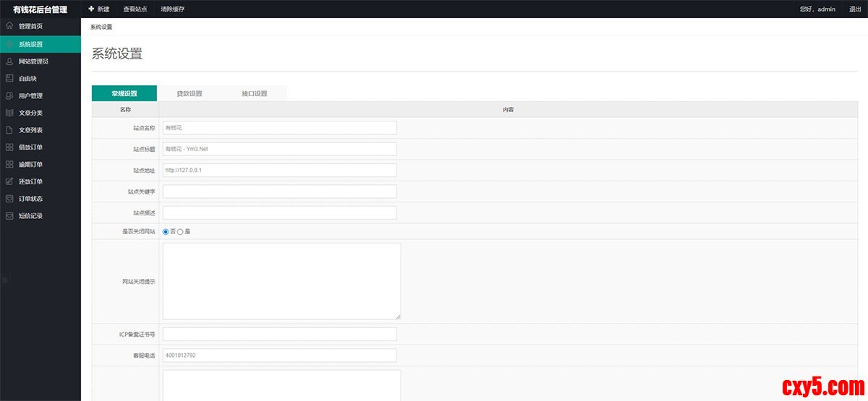
Task: Click the 站点描述 input field
Action: [x=280, y=212]
